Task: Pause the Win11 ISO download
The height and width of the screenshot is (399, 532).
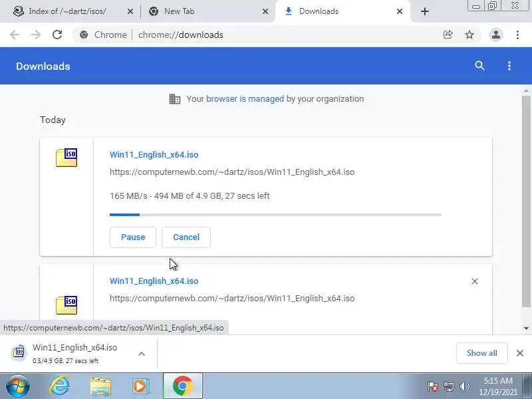Action: pyautogui.click(x=132, y=237)
